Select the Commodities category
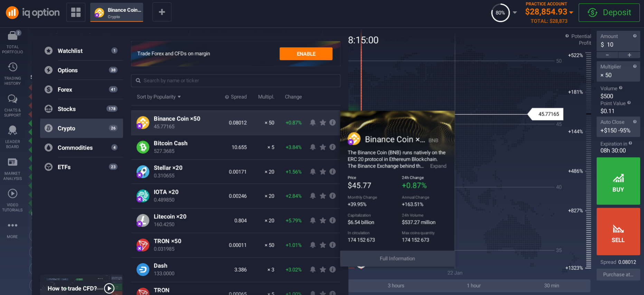The height and width of the screenshot is (295, 644). tap(82, 147)
